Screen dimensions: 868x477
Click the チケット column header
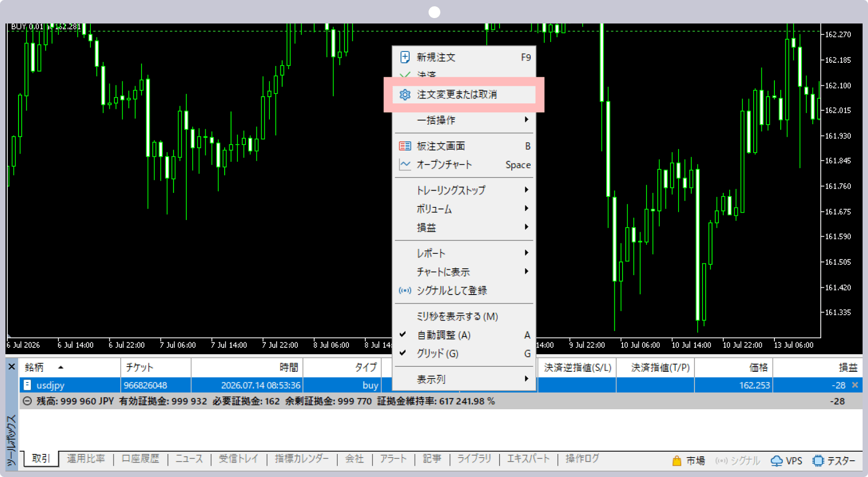[x=156, y=367]
